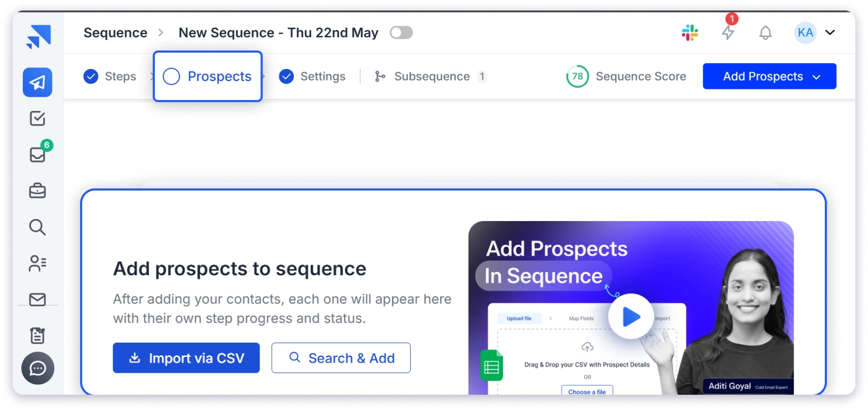Open email accounts via the envelope sidebar icon
868x410 pixels.
point(37,299)
